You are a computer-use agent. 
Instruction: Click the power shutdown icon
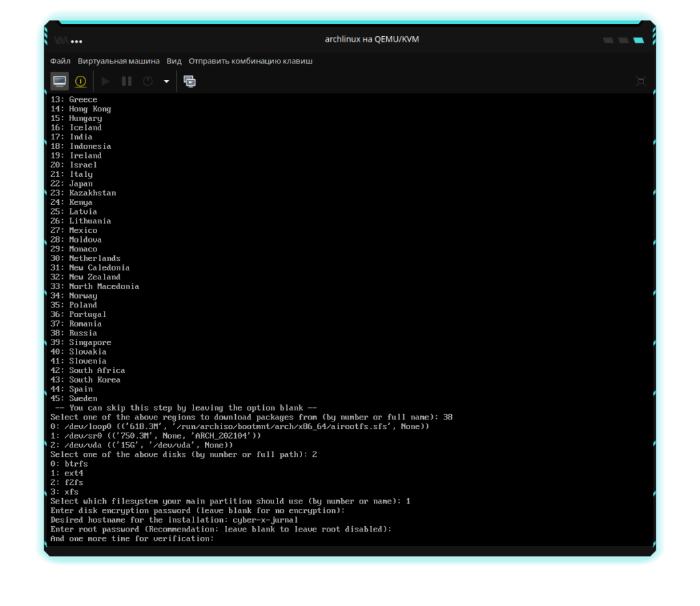148,81
